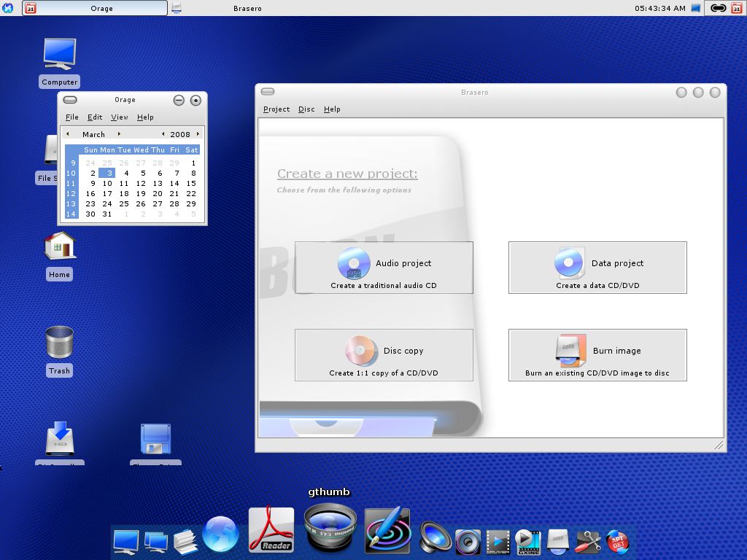Screen dimensions: 747x560
Task: Open the Disc menu in Brasero
Action: pyautogui.click(x=306, y=109)
